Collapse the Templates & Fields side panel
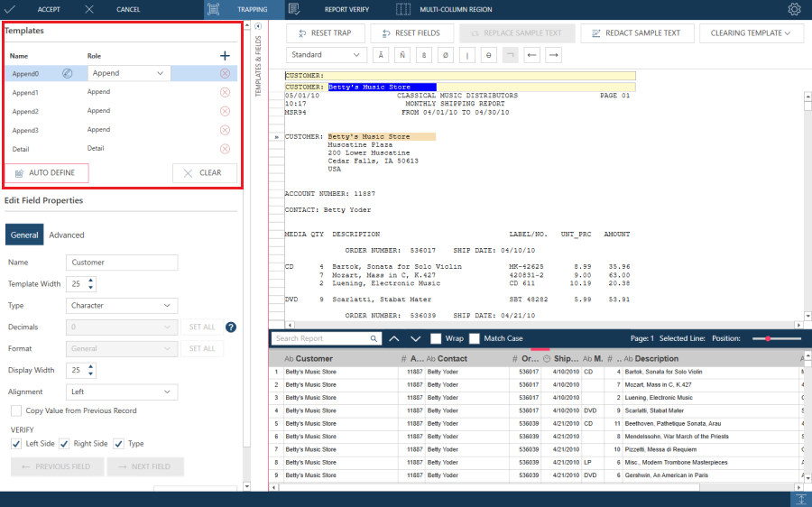 pyautogui.click(x=259, y=26)
